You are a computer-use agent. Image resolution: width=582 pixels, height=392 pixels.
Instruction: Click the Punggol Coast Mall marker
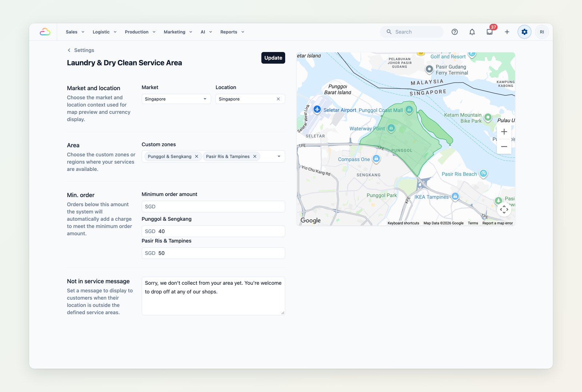click(x=409, y=109)
